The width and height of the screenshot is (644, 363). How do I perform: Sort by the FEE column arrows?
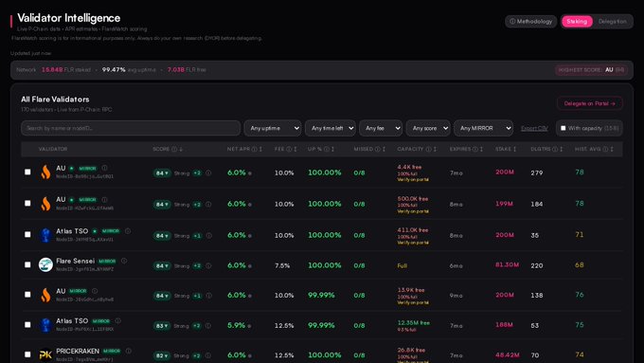pyautogui.click(x=295, y=149)
